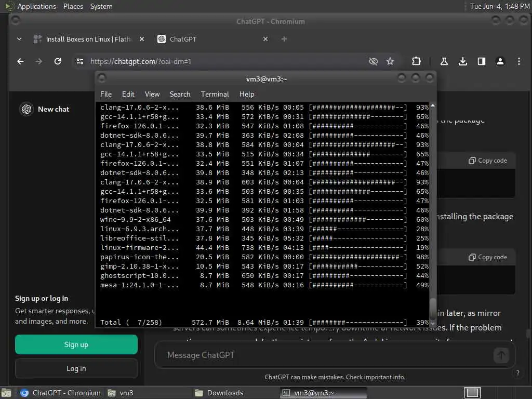
Task: Open a new browser tab
Action: [x=284, y=39]
